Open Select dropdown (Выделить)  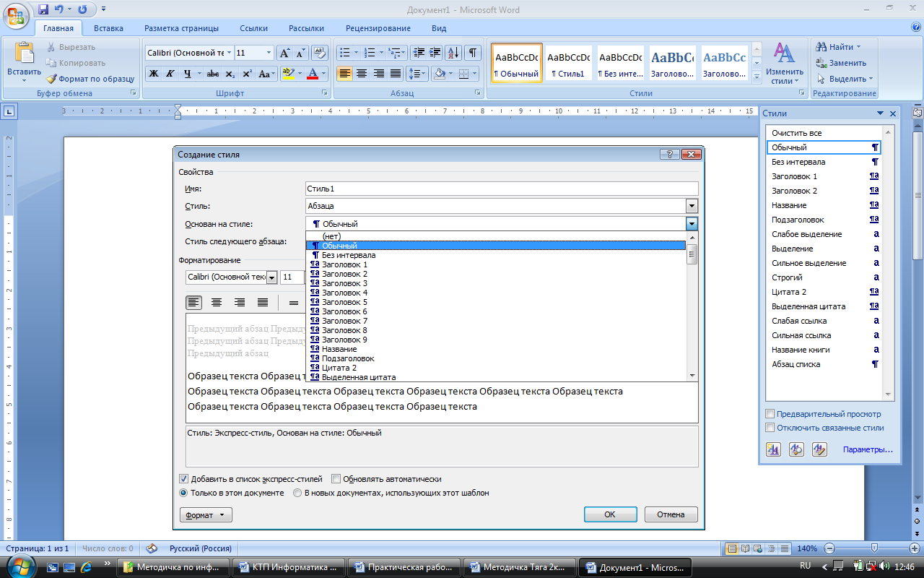click(x=845, y=79)
